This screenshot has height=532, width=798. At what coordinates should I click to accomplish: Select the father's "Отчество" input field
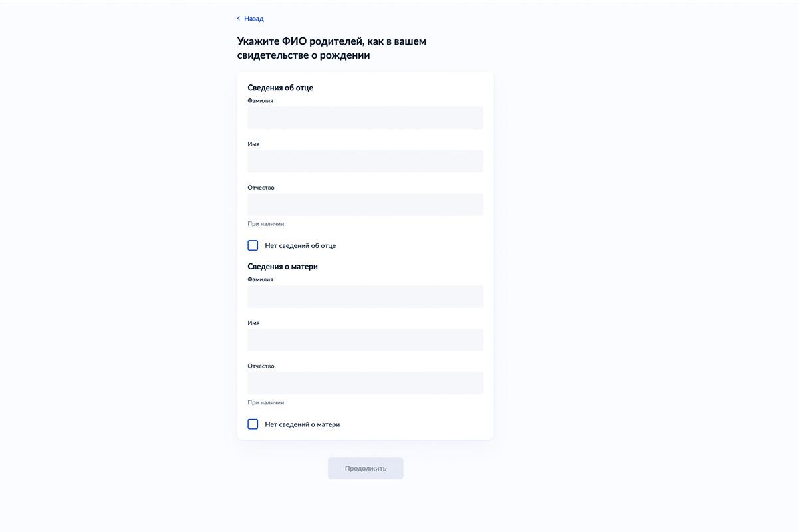pos(365,204)
